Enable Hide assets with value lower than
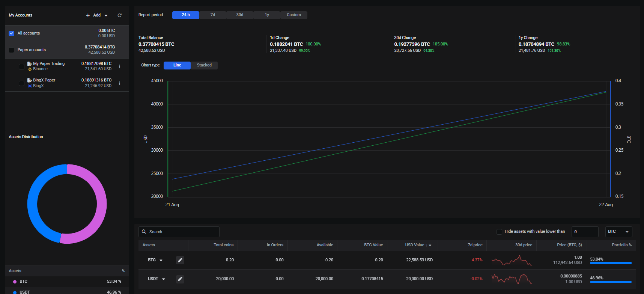The height and width of the screenshot is (294, 644). click(499, 232)
